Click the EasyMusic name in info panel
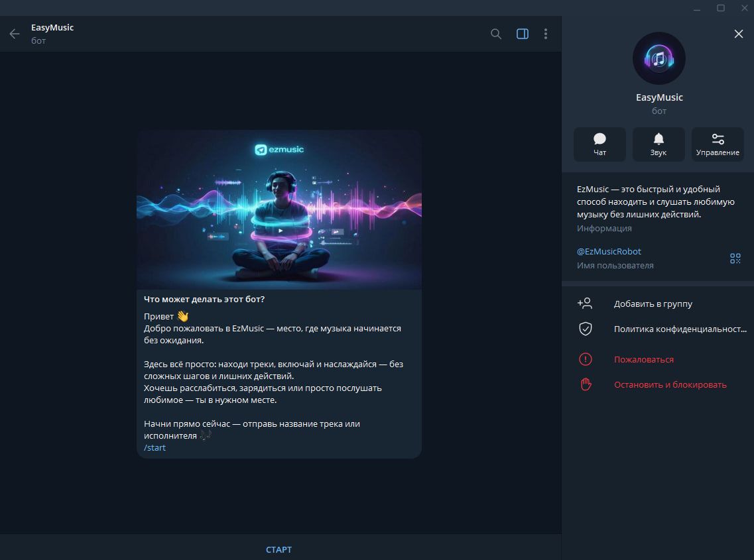Viewport: 754px width, 560px height. pyautogui.click(x=659, y=97)
